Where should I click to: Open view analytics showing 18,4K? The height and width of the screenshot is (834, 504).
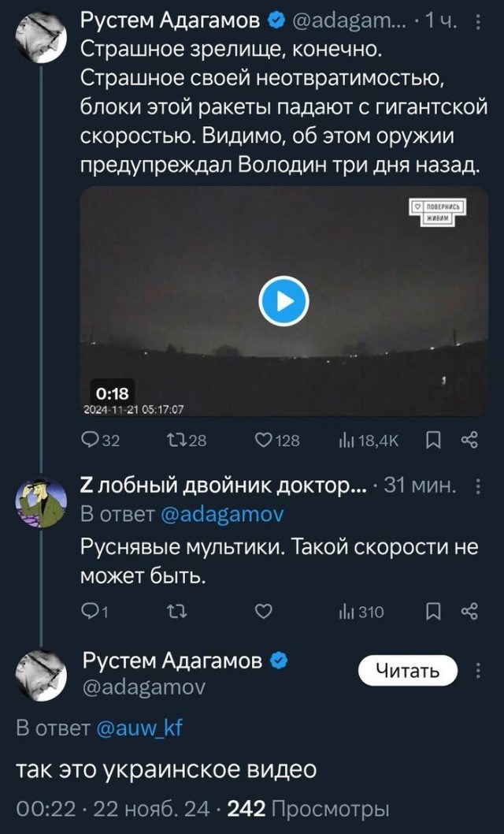(x=354, y=441)
